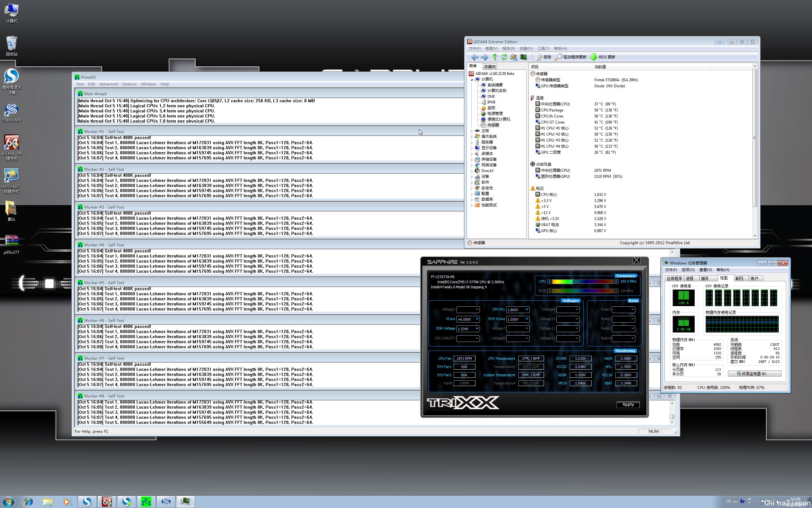Open the 计算机 desktop icon

[x=11, y=13]
